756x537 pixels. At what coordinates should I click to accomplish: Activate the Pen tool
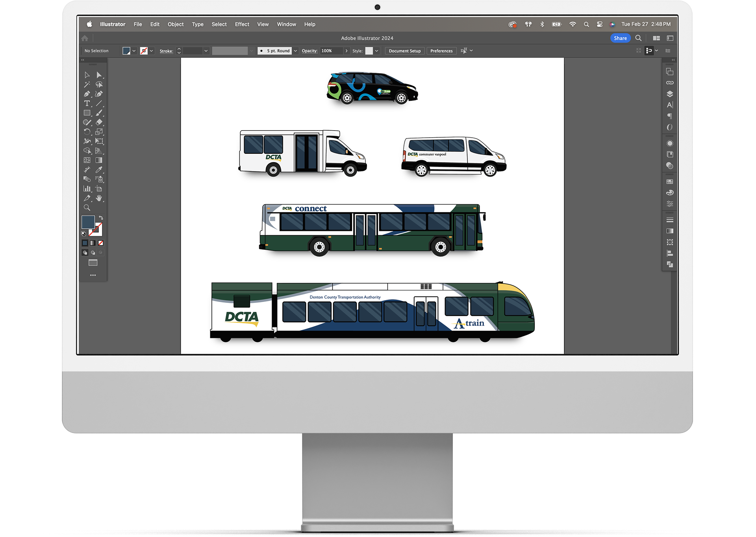(x=87, y=94)
